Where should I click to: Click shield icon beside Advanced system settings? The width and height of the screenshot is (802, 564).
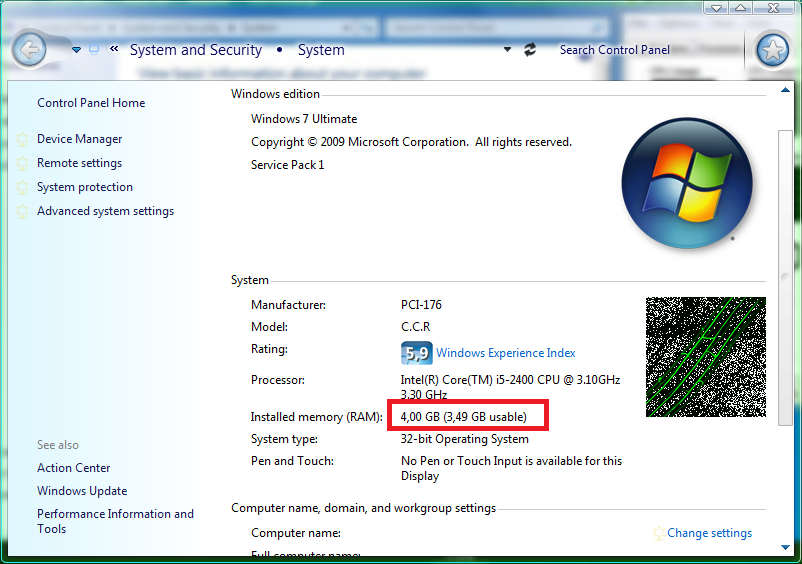click(x=22, y=211)
